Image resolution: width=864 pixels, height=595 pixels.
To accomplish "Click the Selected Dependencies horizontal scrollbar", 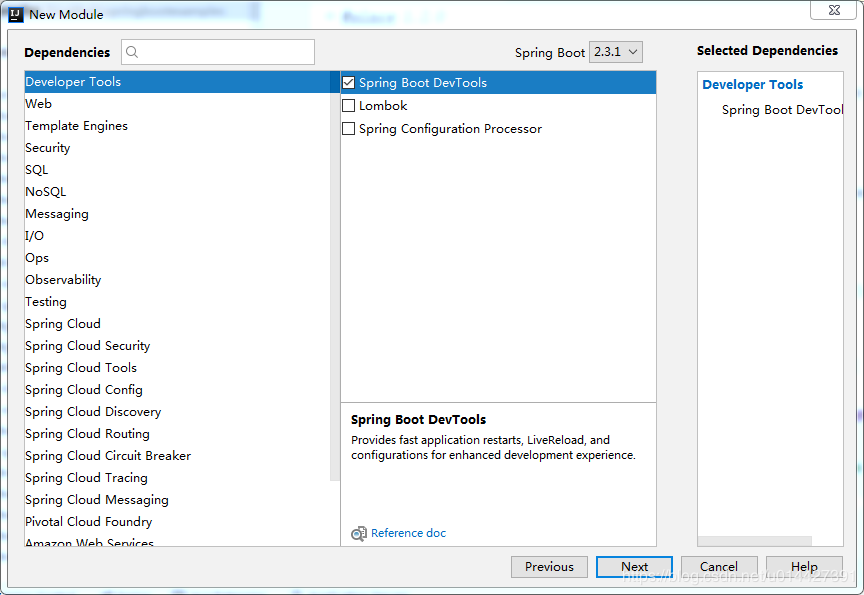I will 754,541.
